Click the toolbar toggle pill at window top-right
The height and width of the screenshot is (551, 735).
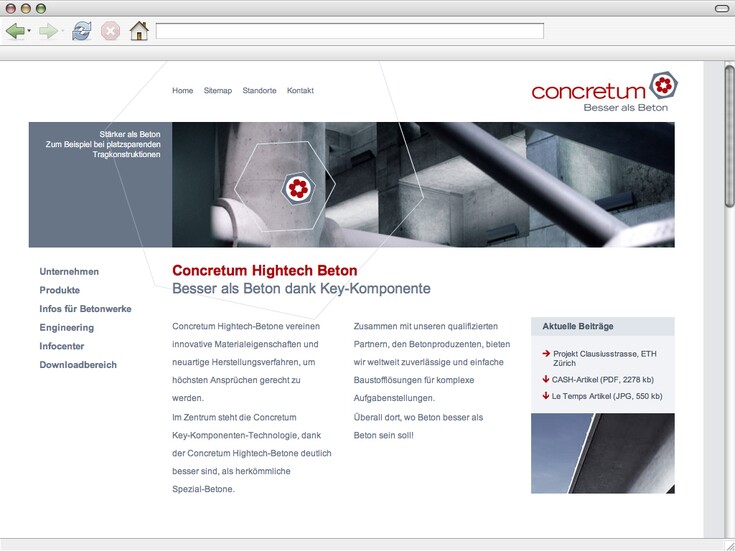[x=722, y=8]
